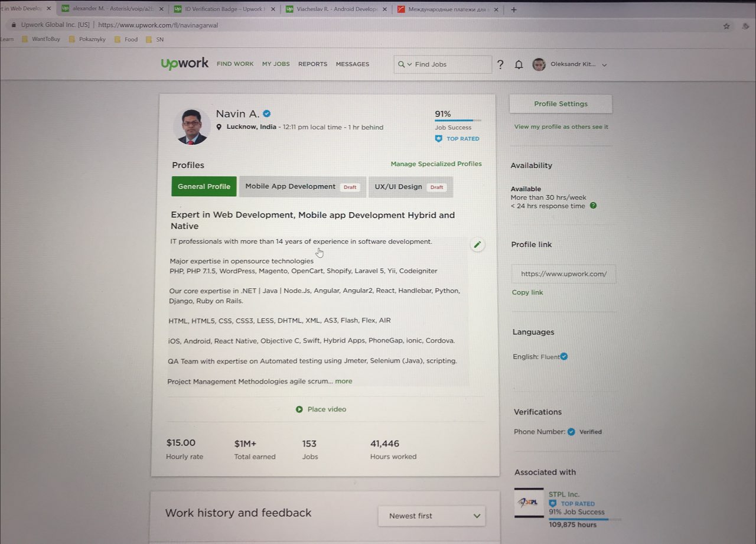Click the Top Rated shield under Job Success
This screenshot has height=544, width=756.
click(438, 139)
